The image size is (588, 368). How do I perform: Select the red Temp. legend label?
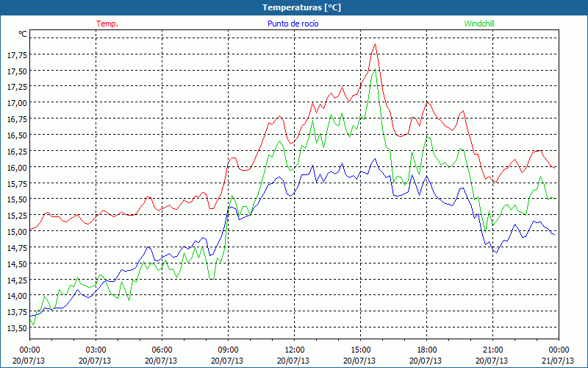pyautogui.click(x=107, y=24)
